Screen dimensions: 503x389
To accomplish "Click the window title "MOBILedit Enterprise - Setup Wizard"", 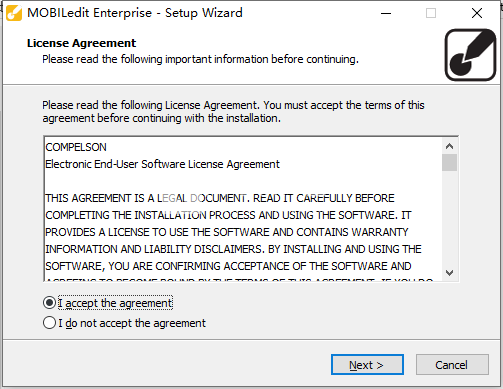I will (135, 13).
